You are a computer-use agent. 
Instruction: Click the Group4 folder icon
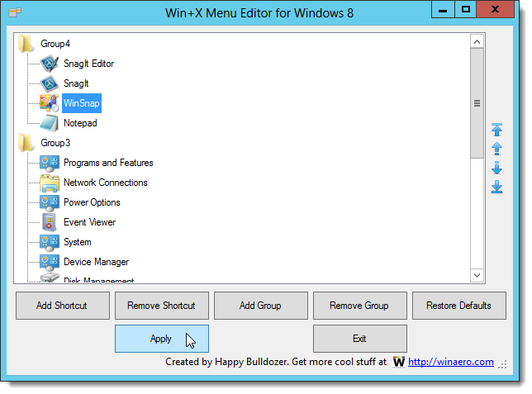pyautogui.click(x=26, y=44)
